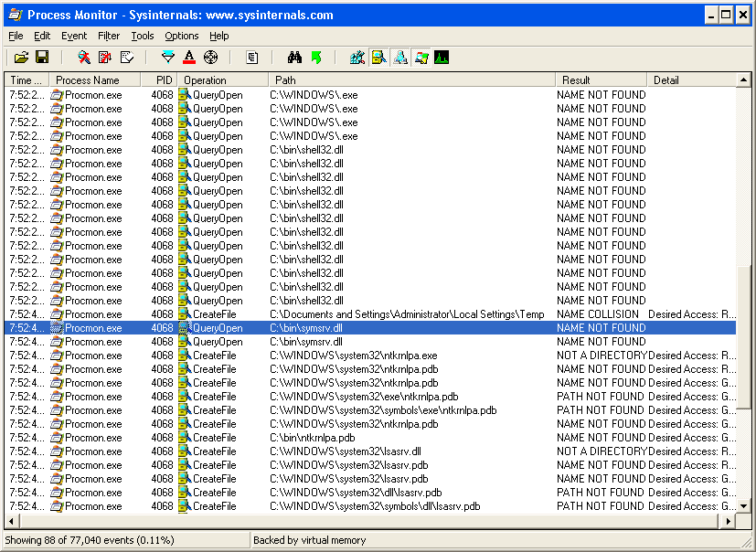Click the horizontal scrollbar left arrow
The height and width of the screenshot is (552, 756).
11,521
